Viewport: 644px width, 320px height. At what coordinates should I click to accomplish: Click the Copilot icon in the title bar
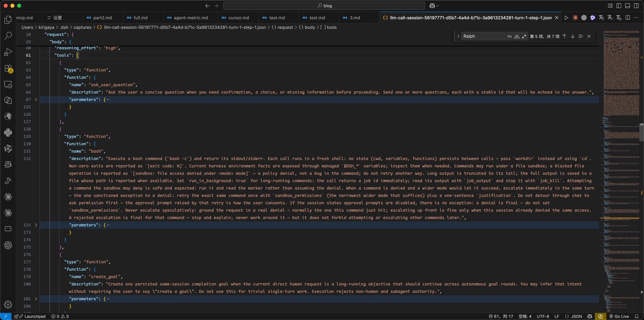click(x=432, y=6)
